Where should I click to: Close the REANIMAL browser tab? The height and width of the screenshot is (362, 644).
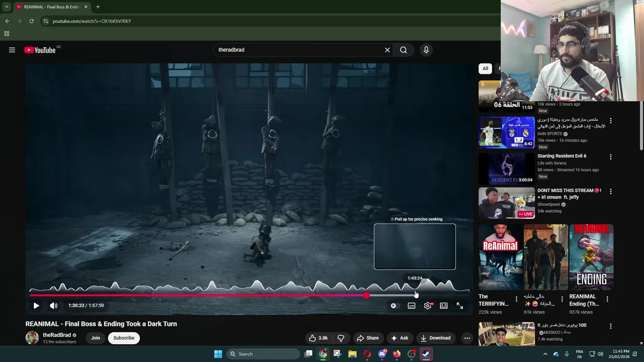coord(86,7)
